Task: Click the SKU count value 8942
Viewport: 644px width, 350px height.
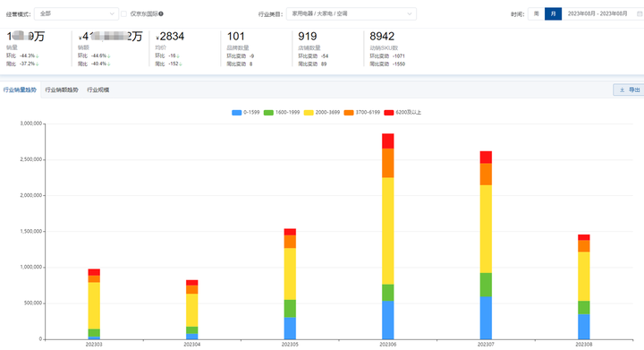Action: [382, 37]
